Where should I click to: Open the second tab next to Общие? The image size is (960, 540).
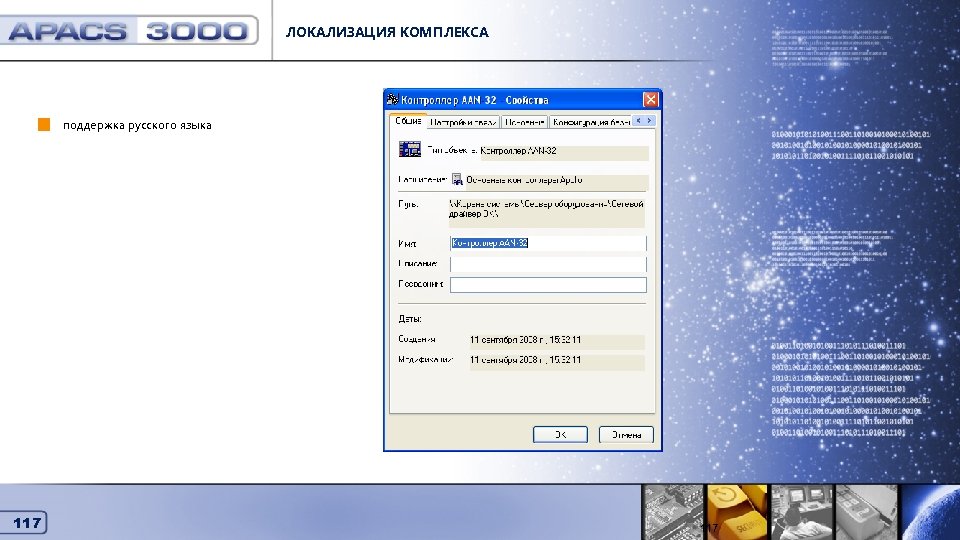[x=463, y=122]
